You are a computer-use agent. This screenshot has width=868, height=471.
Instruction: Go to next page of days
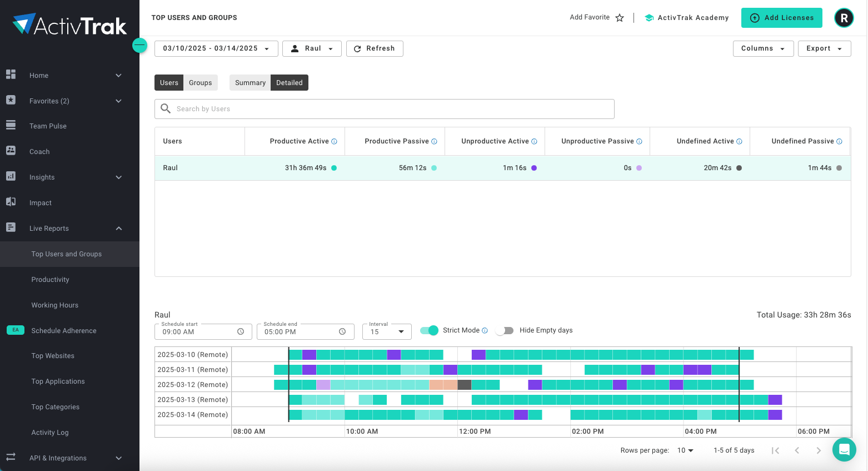819,450
